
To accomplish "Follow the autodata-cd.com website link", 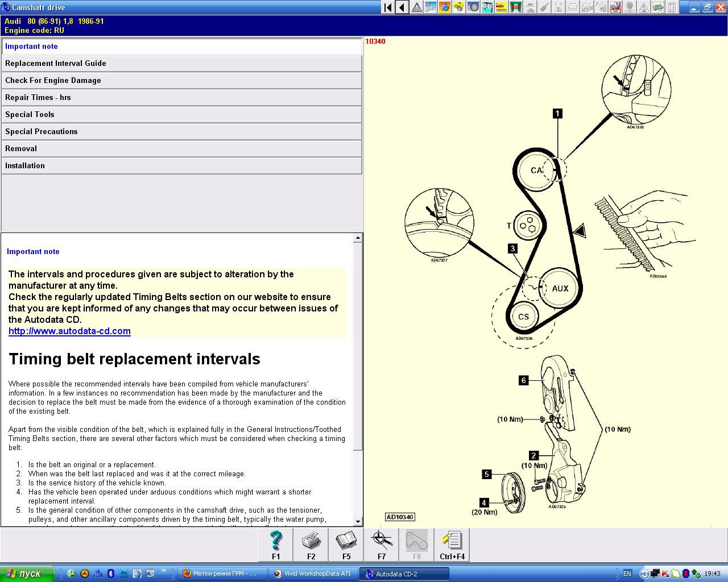I will click(69, 331).
